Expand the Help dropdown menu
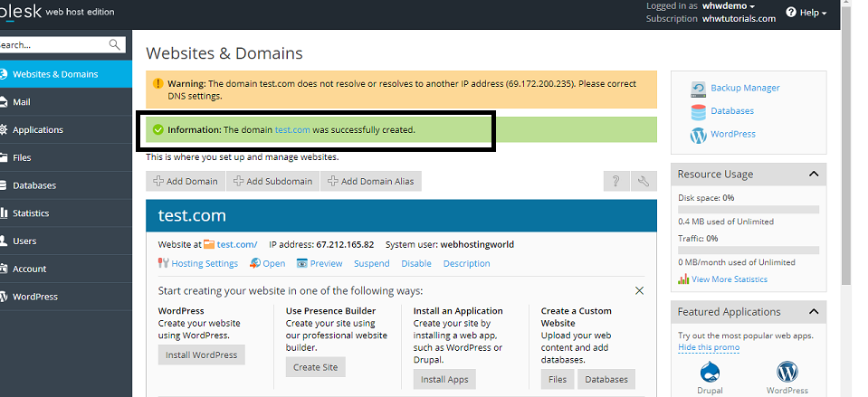 pos(806,13)
